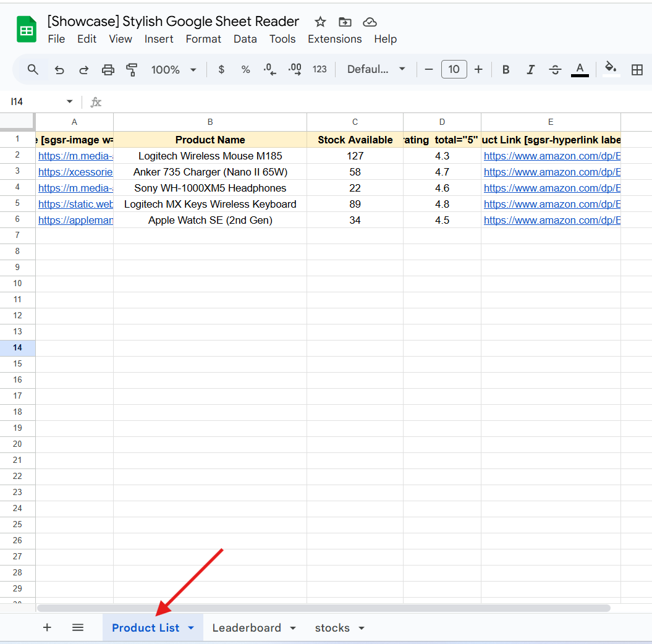The image size is (652, 644).
Task: Click the font size input field
Action: tap(454, 69)
